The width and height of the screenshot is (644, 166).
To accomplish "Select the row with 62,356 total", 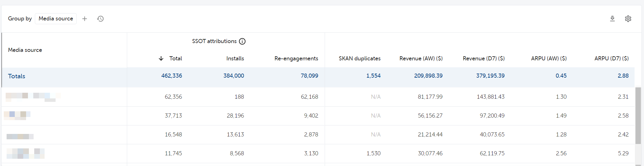I will click(x=173, y=97).
